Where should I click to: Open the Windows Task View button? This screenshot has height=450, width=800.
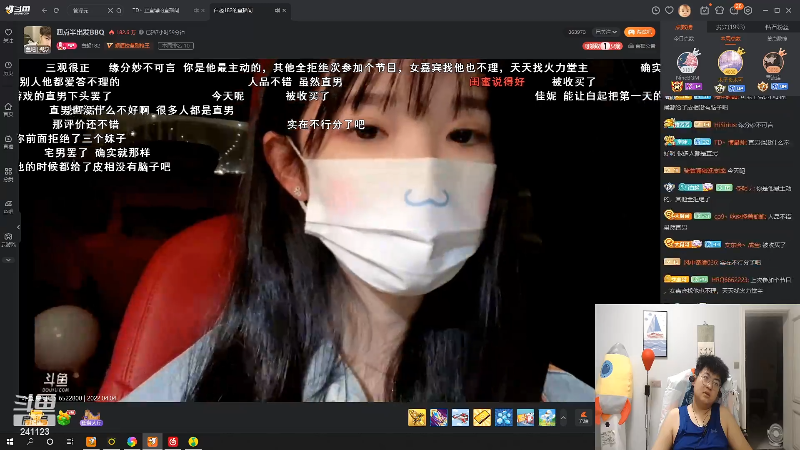click(70, 442)
